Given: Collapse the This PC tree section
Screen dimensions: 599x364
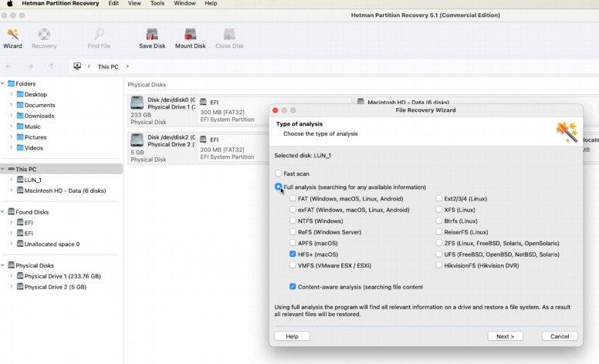Looking at the screenshot, I should coord(2,169).
